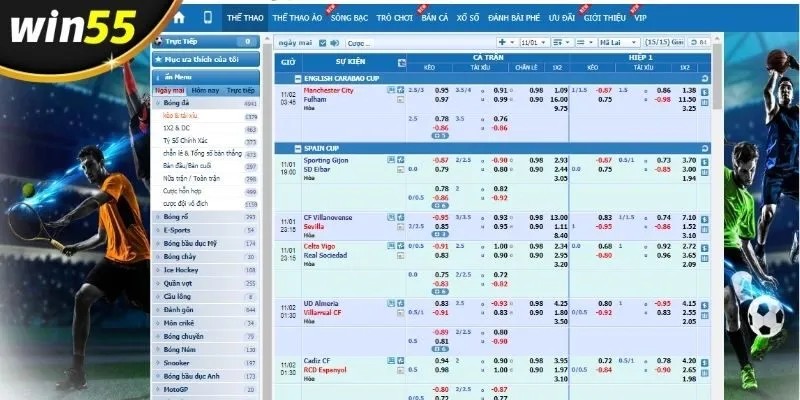Click the E-Sports icon in sidebar
The image size is (800, 400).
click(x=158, y=230)
